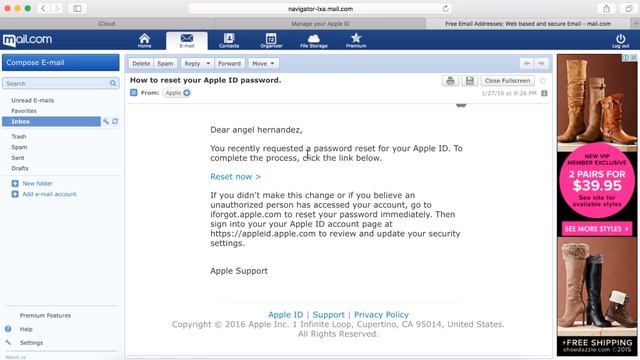
Task: Switch to Free Email Addresses mail.com tab
Action: pos(528,24)
